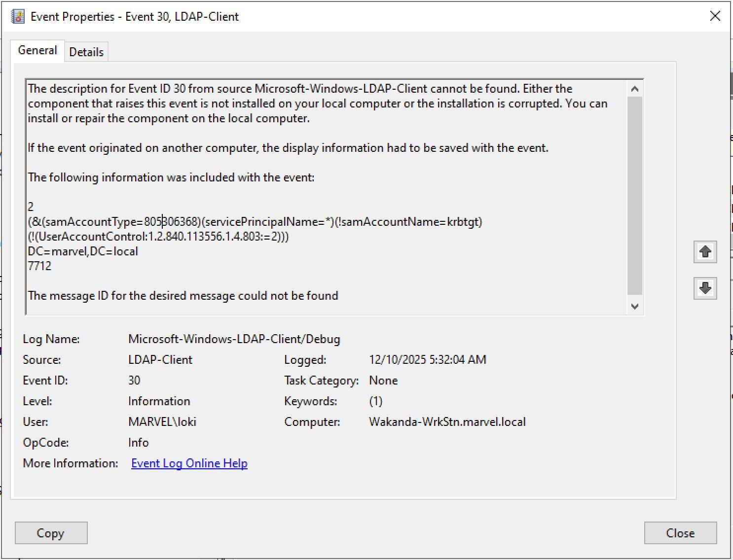The height and width of the screenshot is (560, 733).
Task: Select the Log Name value Microsoft-Windows-LDAP-Client/Debug
Action: pos(234,339)
